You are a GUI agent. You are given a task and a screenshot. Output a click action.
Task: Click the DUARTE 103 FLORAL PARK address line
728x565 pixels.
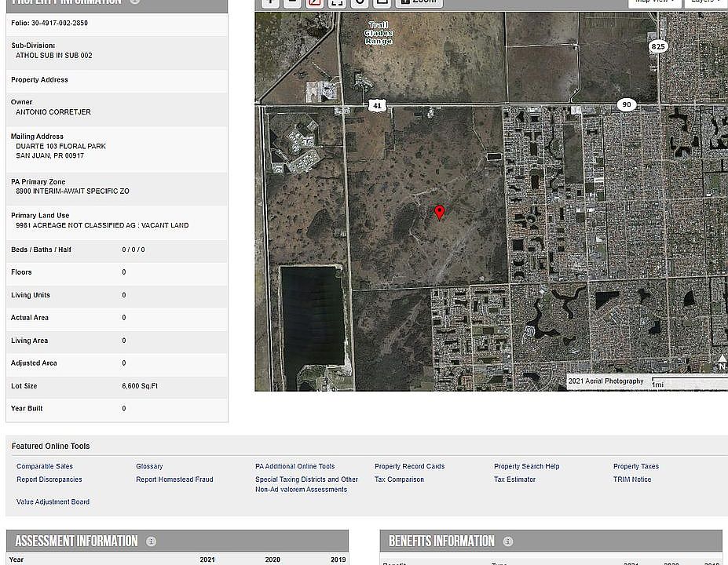pos(60,146)
